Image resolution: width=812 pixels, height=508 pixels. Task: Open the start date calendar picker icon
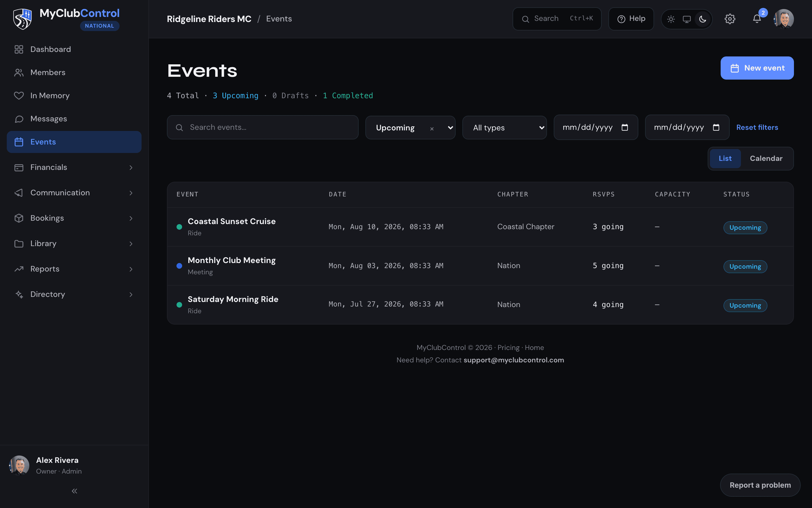tap(625, 127)
